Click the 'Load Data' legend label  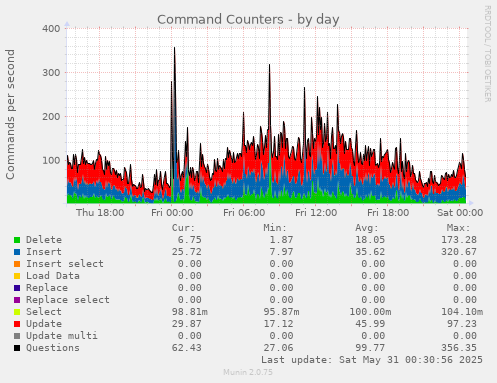coord(53,276)
